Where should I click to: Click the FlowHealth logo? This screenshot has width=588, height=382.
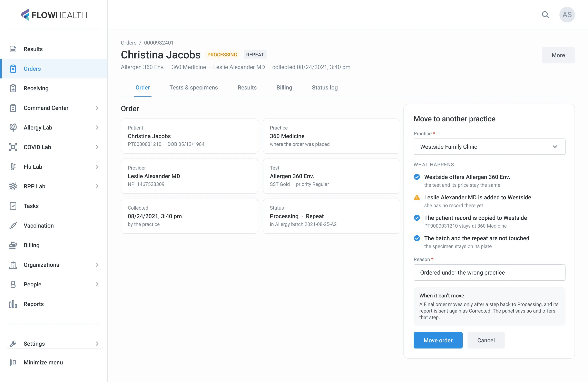click(x=54, y=15)
